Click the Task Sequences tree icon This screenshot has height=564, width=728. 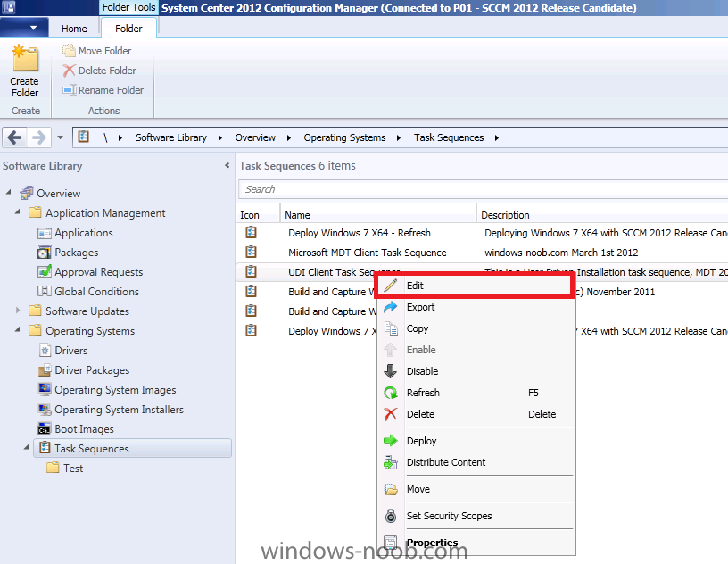coord(45,448)
